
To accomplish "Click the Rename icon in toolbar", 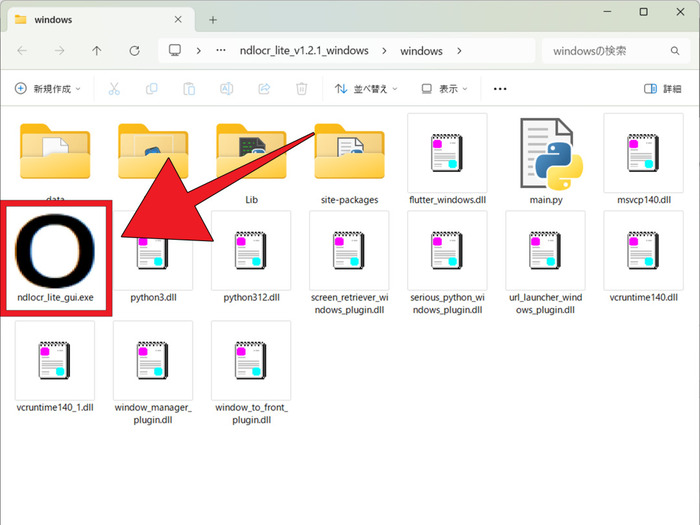I will click(x=227, y=89).
